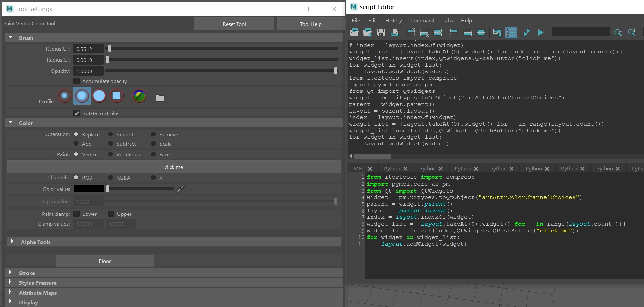The image size is (644, 307).
Task: Click the Save Script floppy disk icon
Action: (x=381, y=32)
